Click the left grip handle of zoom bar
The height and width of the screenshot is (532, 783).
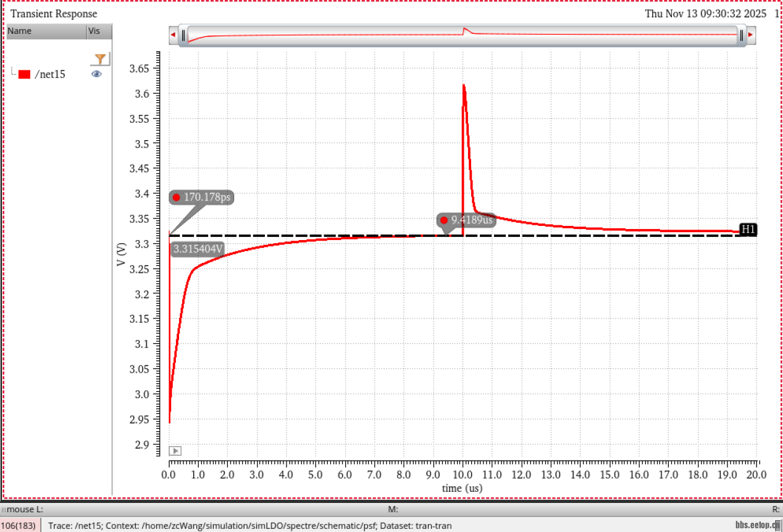tap(183, 36)
